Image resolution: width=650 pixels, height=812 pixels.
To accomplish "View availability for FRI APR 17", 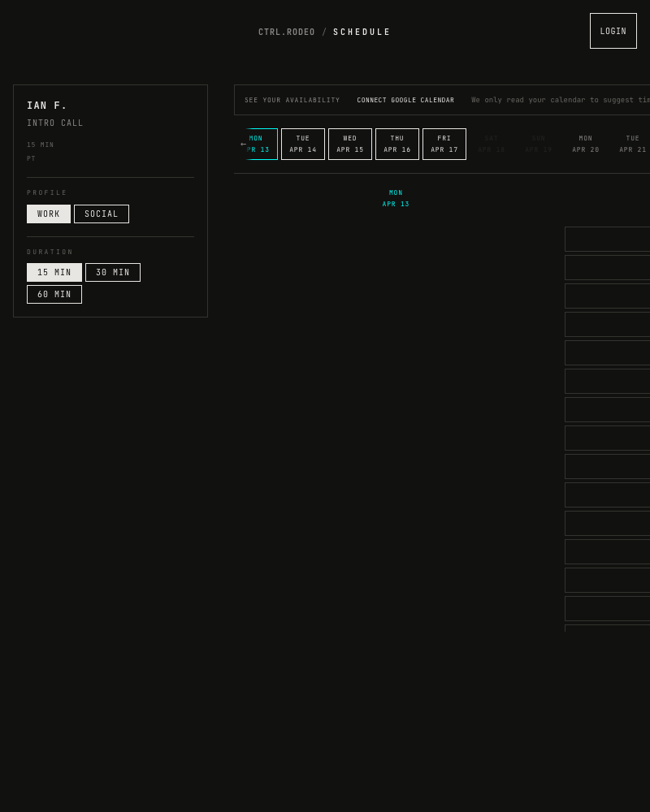I will pos(444,144).
